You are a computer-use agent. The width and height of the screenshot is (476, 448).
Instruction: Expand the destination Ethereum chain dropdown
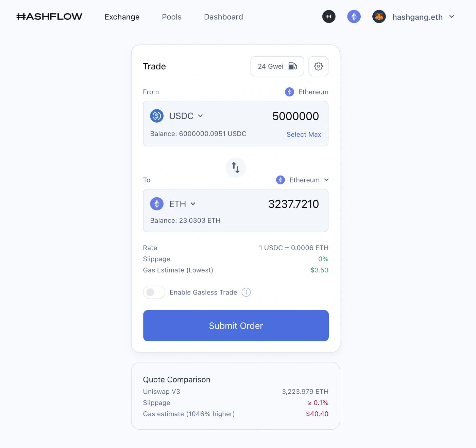coord(302,180)
